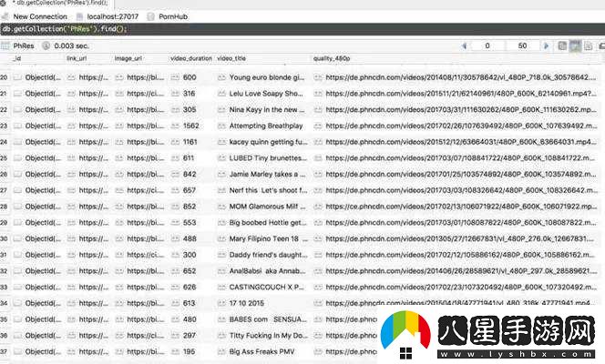
Task: Select the 'Attempting Breathplay' title cell
Action: [x=266, y=126]
